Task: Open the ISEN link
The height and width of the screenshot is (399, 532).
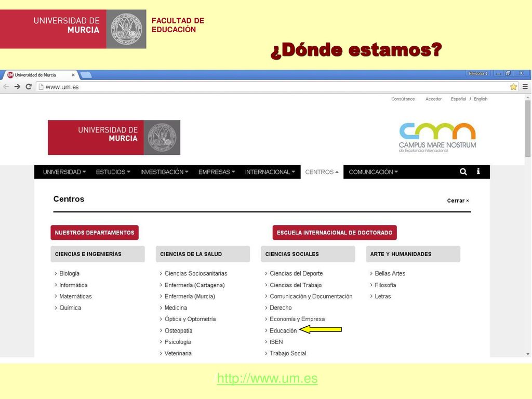Action: (x=276, y=342)
